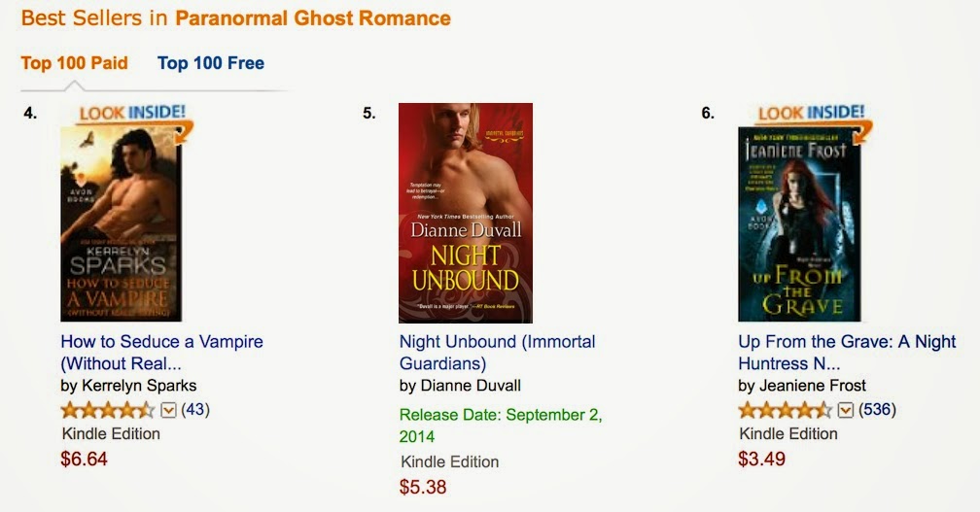The image size is (980, 512).
Task: Click the $3.49 price
Action: tap(762, 459)
